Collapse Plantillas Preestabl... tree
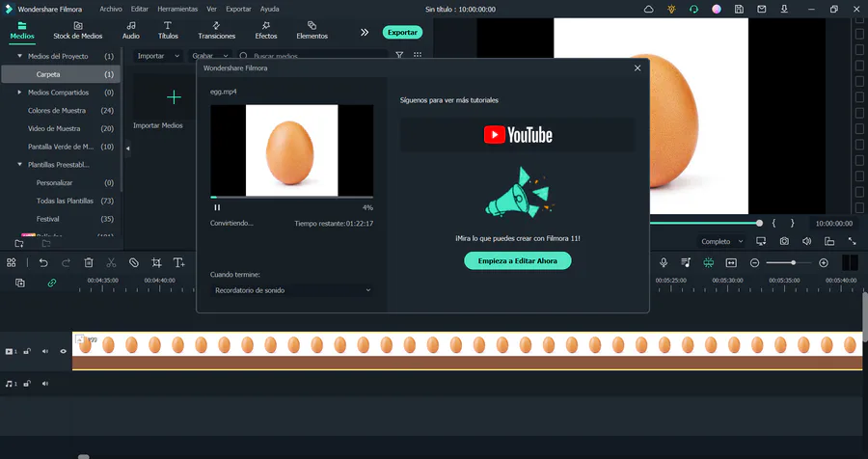Image resolution: width=868 pixels, height=459 pixels. pos(20,165)
